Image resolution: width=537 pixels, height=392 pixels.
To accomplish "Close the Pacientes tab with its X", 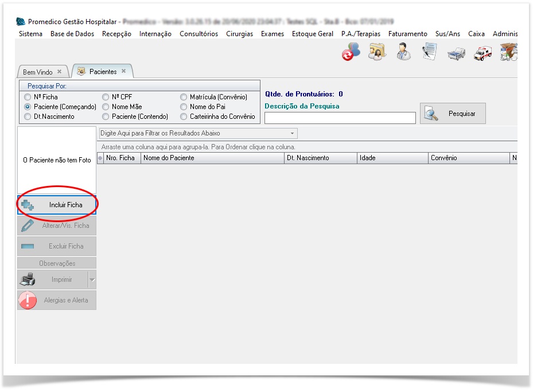I will tap(123, 72).
